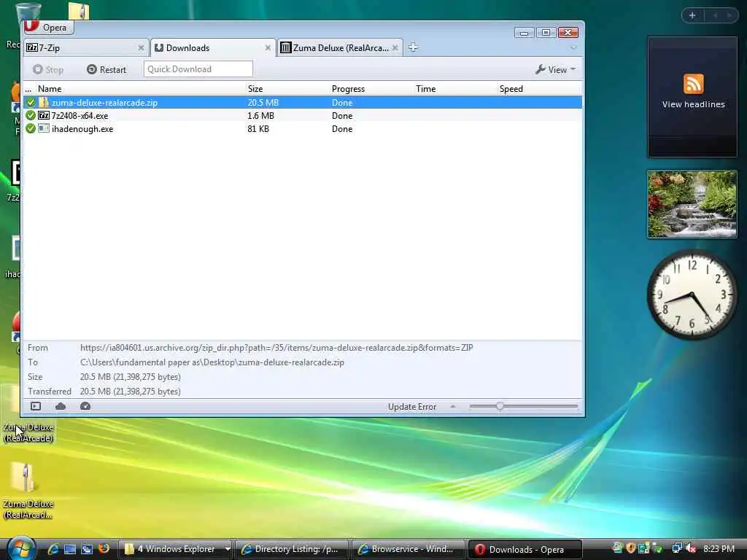The width and height of the screenshot is (747, 560).
Task: Switch to Browservice taskbar window
Action: click(409, 549)
